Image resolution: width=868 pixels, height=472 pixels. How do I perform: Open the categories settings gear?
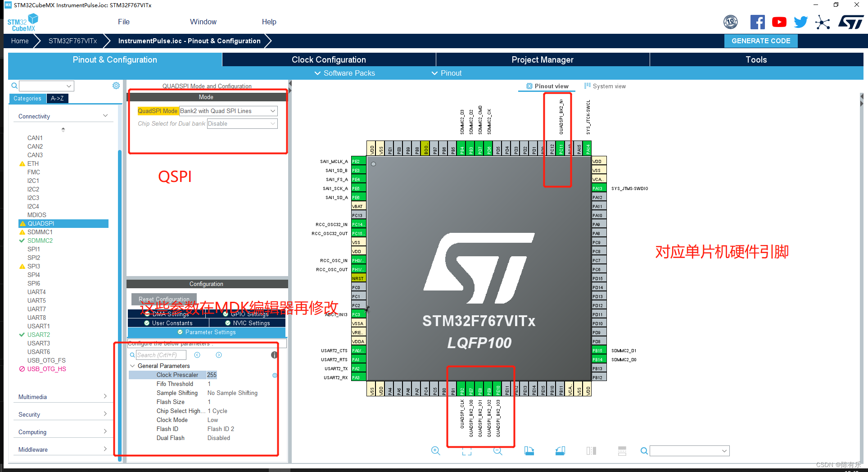click(x=116, y=86)
